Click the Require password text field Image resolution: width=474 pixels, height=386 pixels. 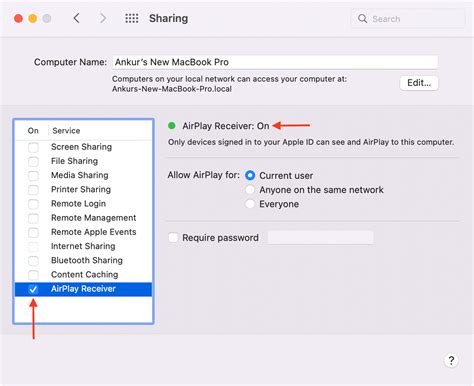click(320, 238)
